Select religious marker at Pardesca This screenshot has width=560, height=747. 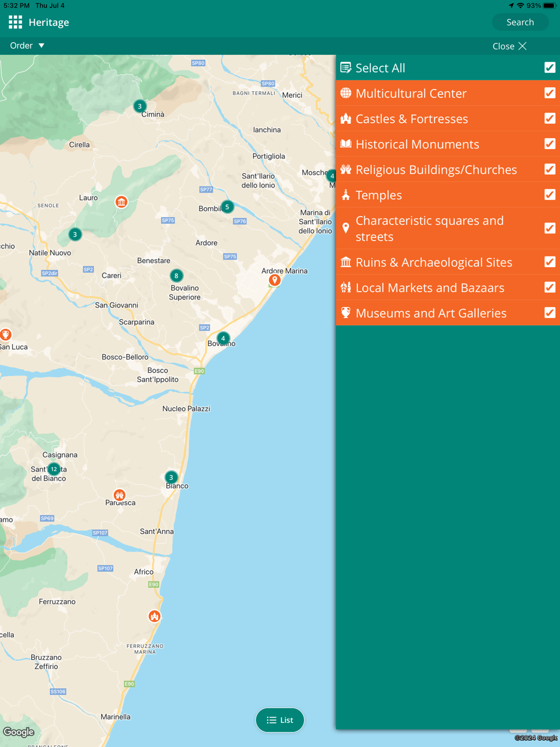coord(119,495)
